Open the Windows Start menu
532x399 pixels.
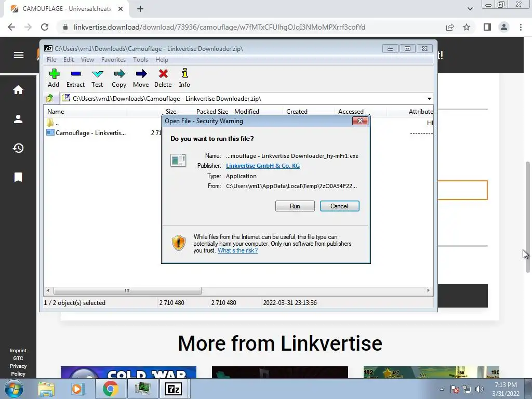coord(14,389)
